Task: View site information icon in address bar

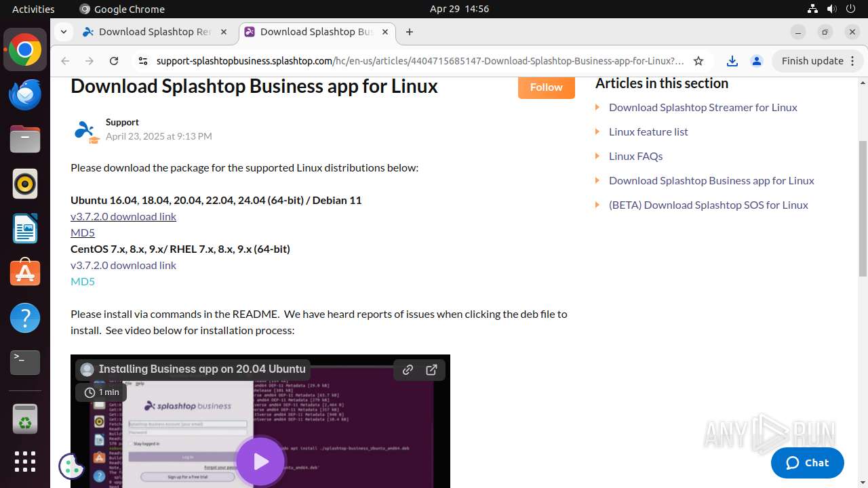Action: click(142, 61)
